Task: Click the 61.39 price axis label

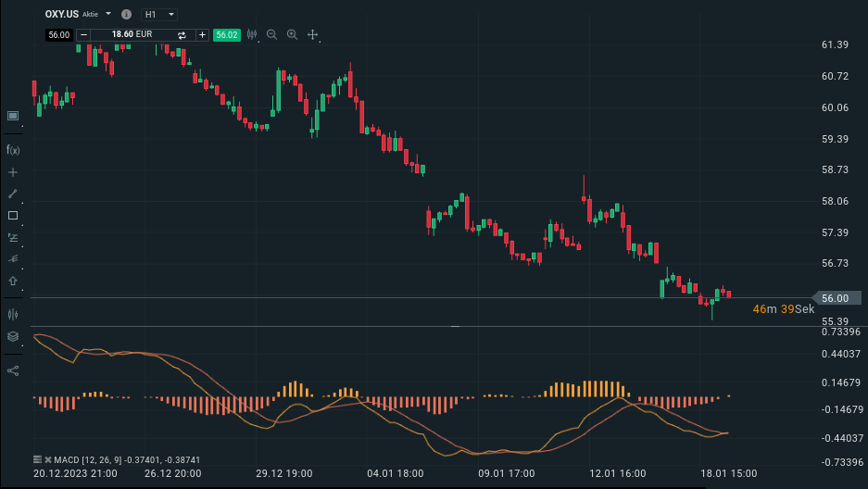Action: tap(835, 44)
